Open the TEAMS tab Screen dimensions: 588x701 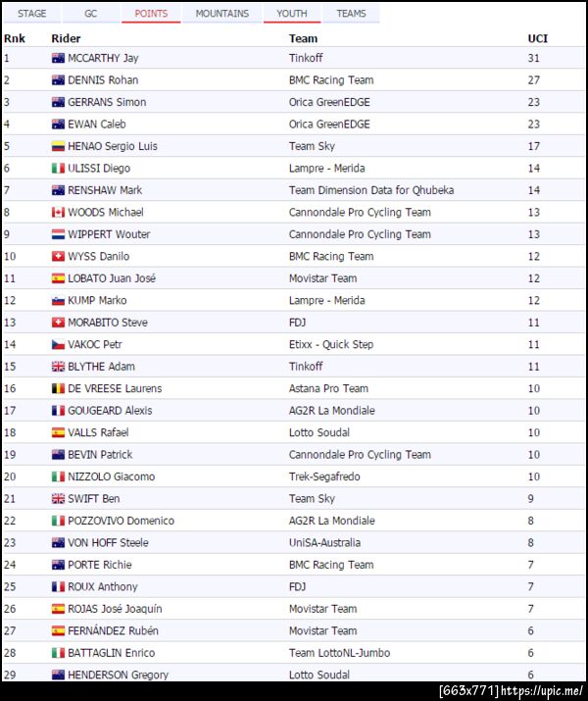coord(351,14)
